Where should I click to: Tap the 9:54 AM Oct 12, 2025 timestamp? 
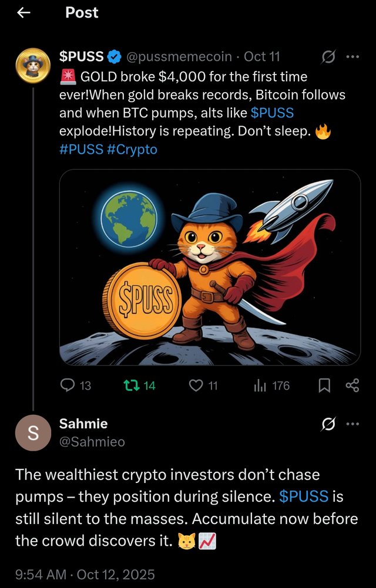(85, 572)
